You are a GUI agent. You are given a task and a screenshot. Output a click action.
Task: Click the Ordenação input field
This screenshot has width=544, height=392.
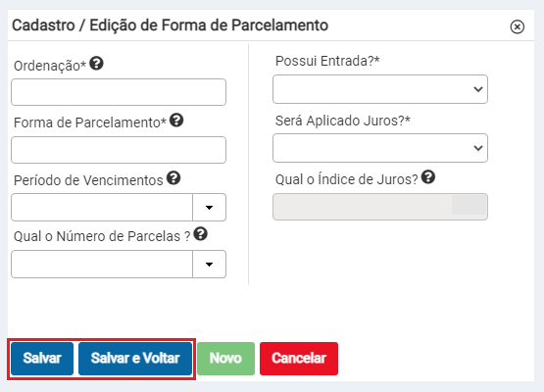[119, 92]
